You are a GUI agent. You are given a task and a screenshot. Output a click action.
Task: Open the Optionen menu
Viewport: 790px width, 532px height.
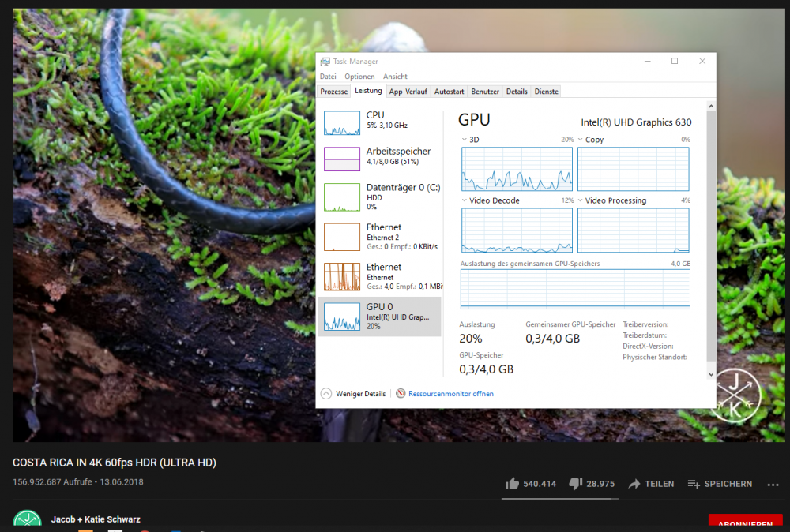click(359, 77)
